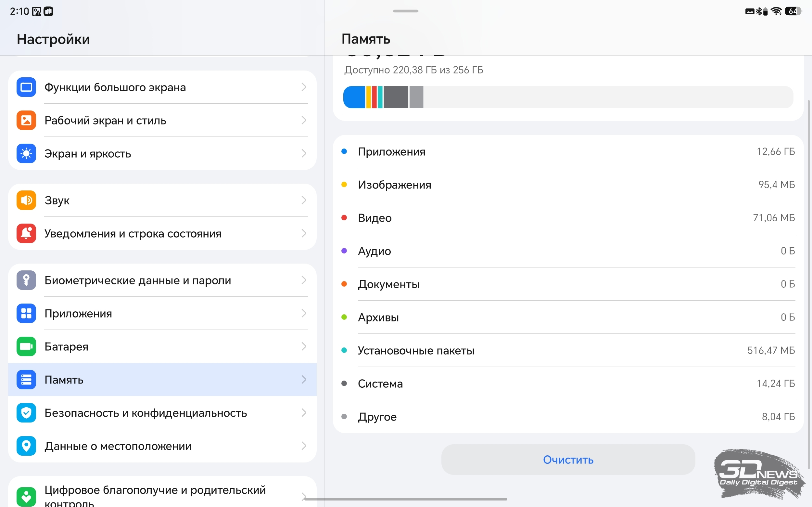Open the large screen features icon
Viewport: 812px width, 507px height.
[26, 87]
